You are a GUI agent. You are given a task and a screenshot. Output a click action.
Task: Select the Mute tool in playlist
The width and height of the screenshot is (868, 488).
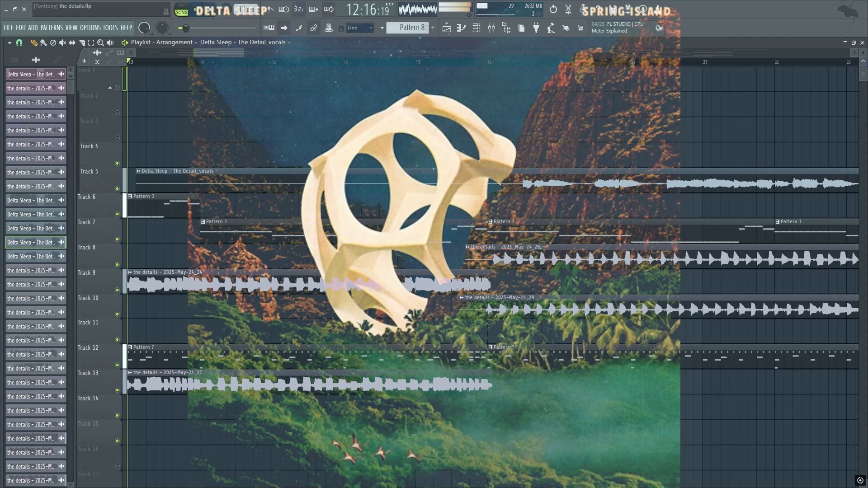tap(62, 42)
